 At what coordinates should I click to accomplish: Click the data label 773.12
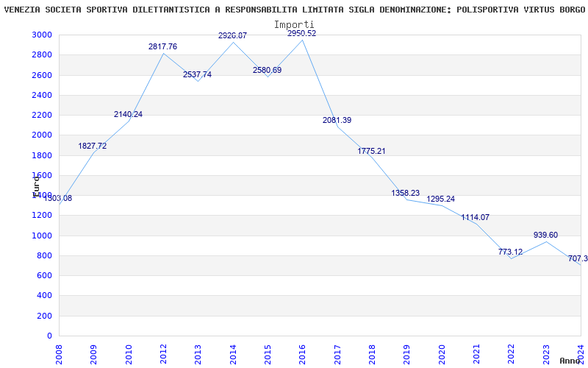[x=510, y=252]
